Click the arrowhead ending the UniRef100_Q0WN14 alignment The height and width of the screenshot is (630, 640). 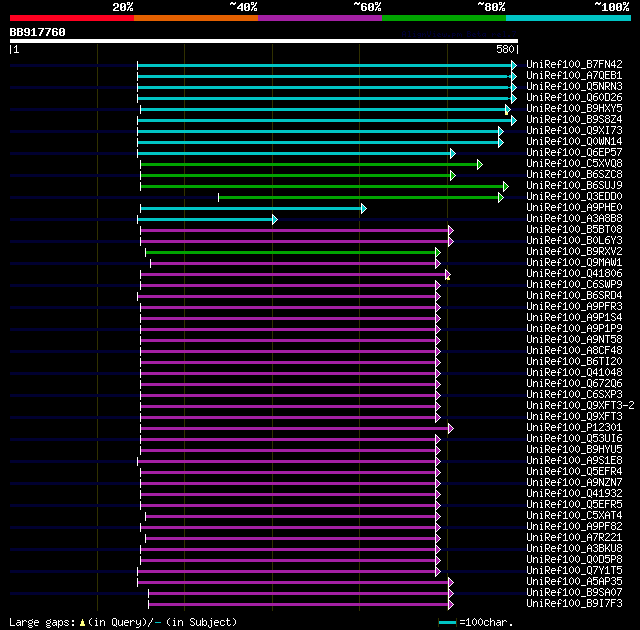click(x=501, y=142)
